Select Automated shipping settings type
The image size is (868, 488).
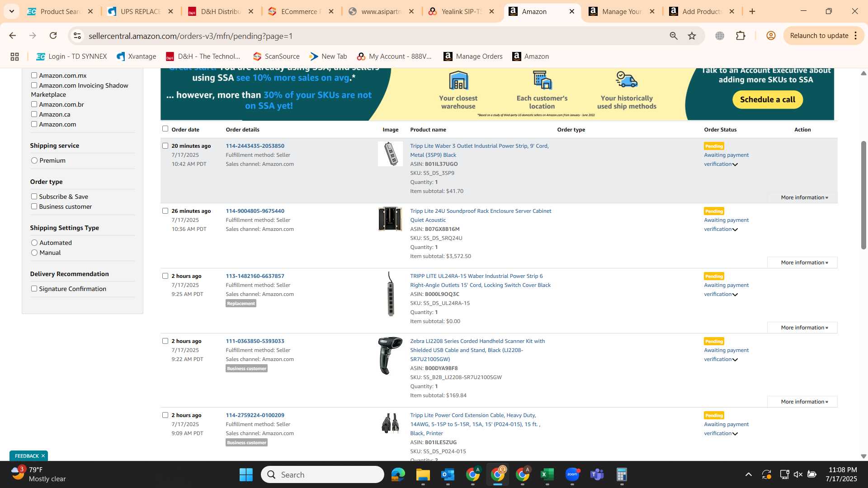pos(34,243)
